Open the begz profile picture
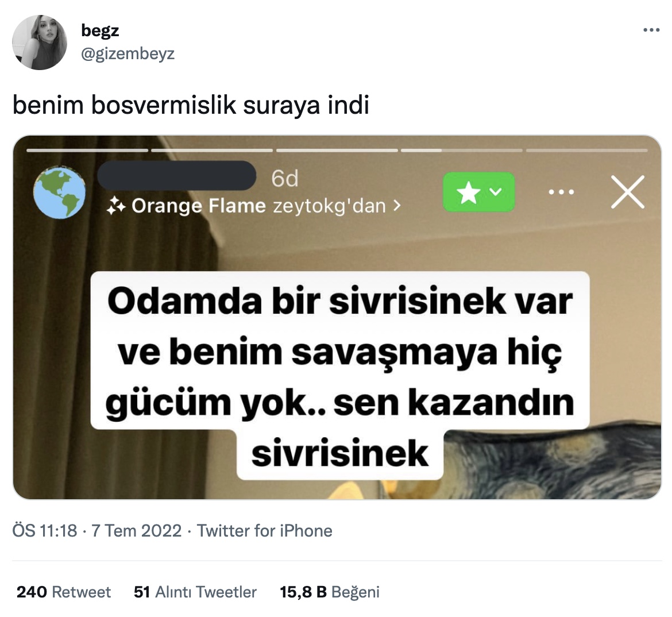Image resolution: width=672 pixels, height=617 pixels. coord(40,42)
